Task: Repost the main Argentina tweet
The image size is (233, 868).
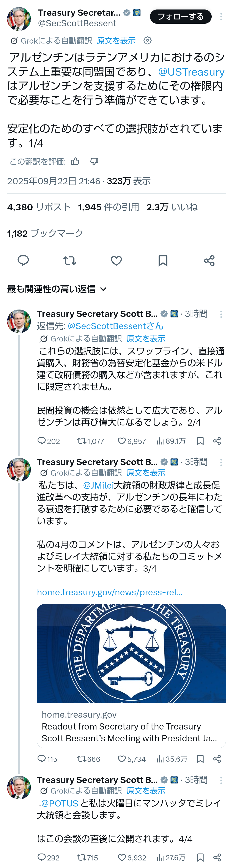Action: [70, 261]
